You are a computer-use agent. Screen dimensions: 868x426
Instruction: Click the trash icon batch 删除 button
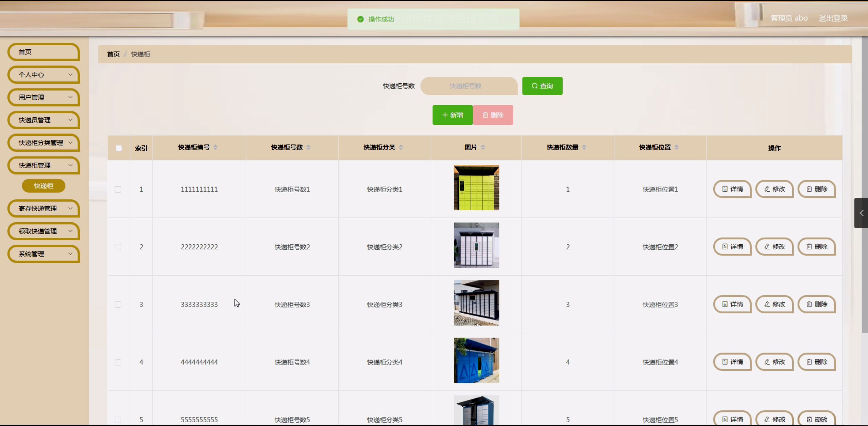point(493,115)
